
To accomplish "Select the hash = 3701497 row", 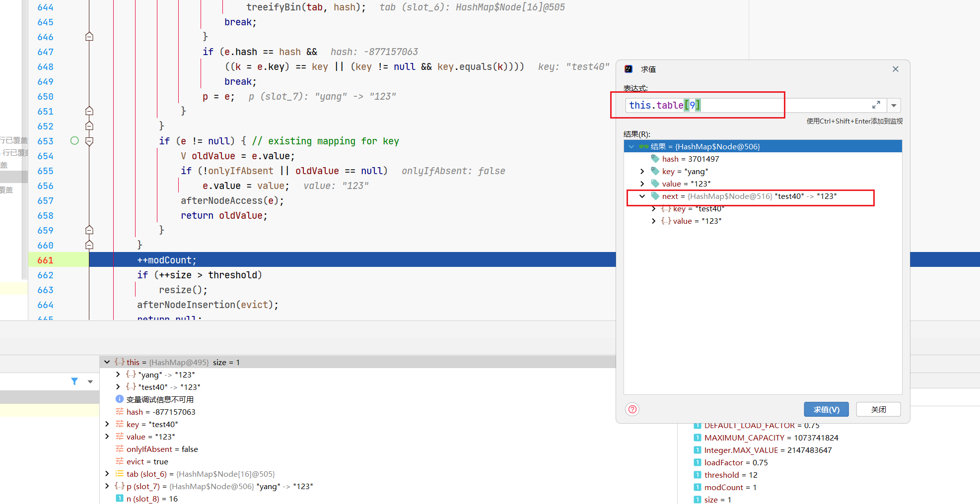I will point(763,159).
